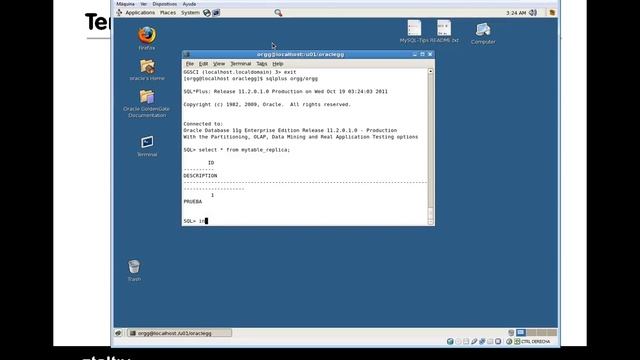Image resolution: width=640 pixels, height=360 pixels.
Task: Click the 3:24 AM clock in the panel
Action: pyautogui.click(x=516, y=13)
